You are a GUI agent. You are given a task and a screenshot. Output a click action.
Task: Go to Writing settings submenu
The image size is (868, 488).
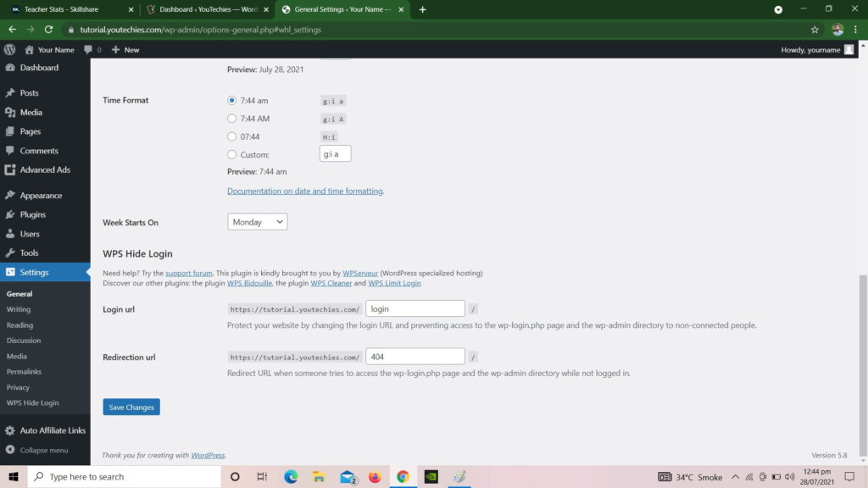[x=19, y=309]
